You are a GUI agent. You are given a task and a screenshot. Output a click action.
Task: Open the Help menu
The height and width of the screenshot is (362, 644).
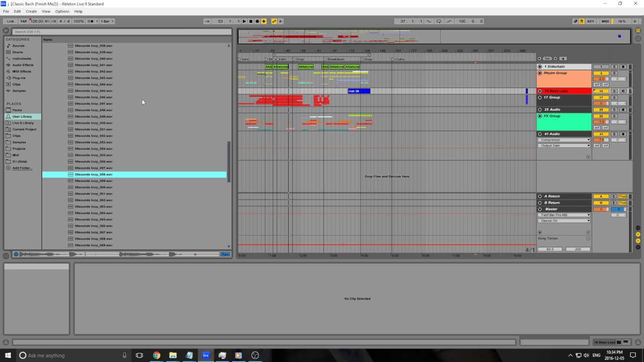pos(78,11)
